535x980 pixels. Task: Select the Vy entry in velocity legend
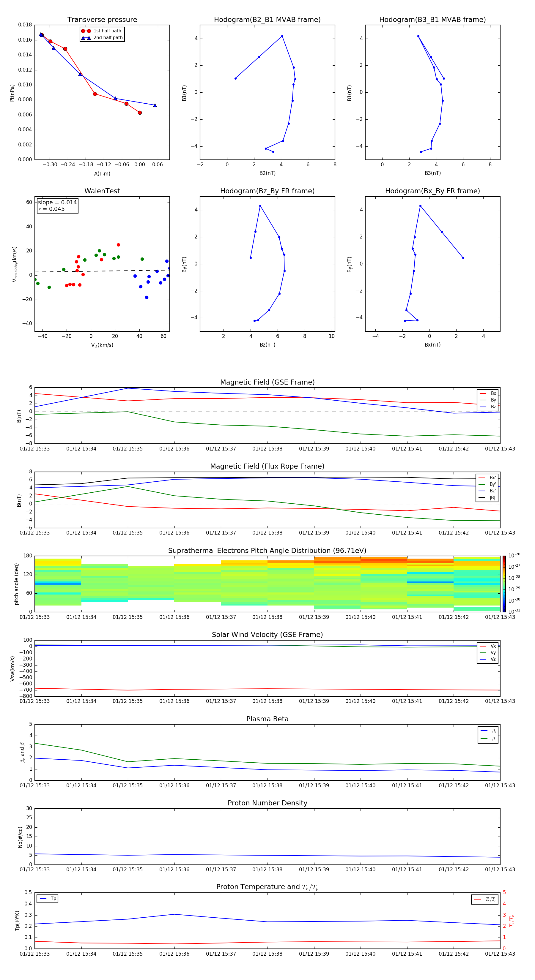coord(488,652)
